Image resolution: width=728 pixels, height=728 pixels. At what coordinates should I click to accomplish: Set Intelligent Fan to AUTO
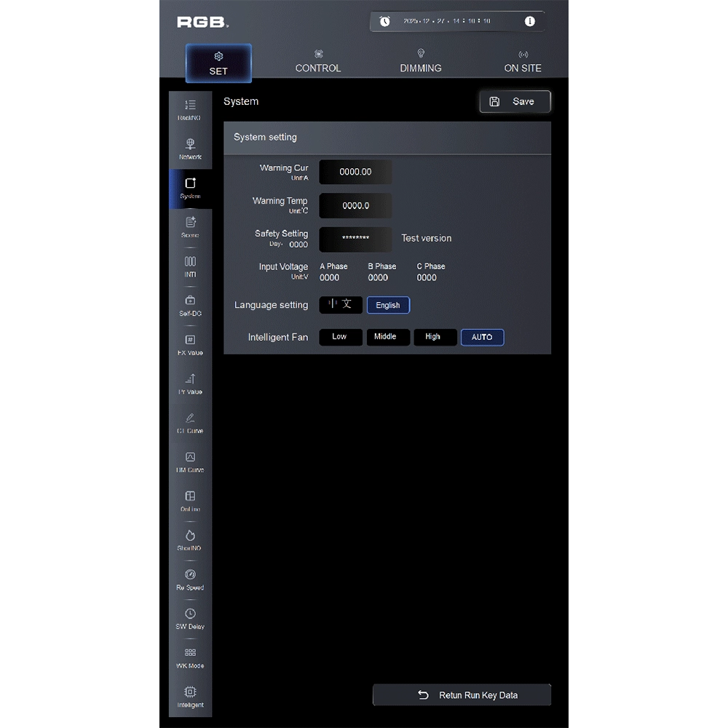[482, 337]
